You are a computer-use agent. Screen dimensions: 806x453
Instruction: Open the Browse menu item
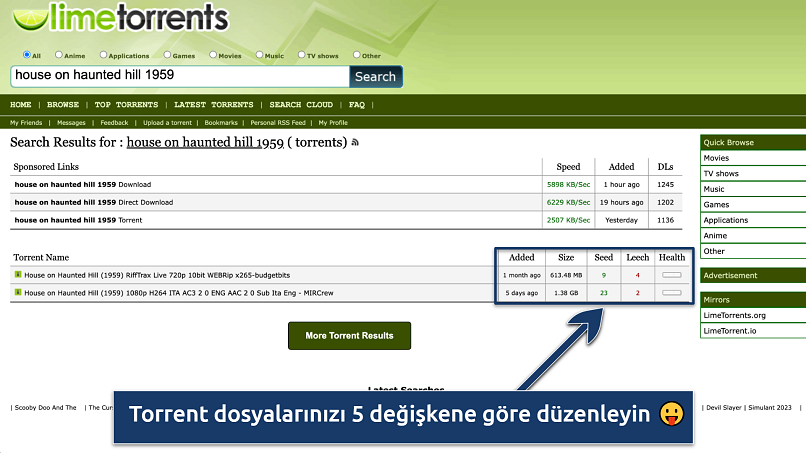pyautogui.click(x=63, y=105)
